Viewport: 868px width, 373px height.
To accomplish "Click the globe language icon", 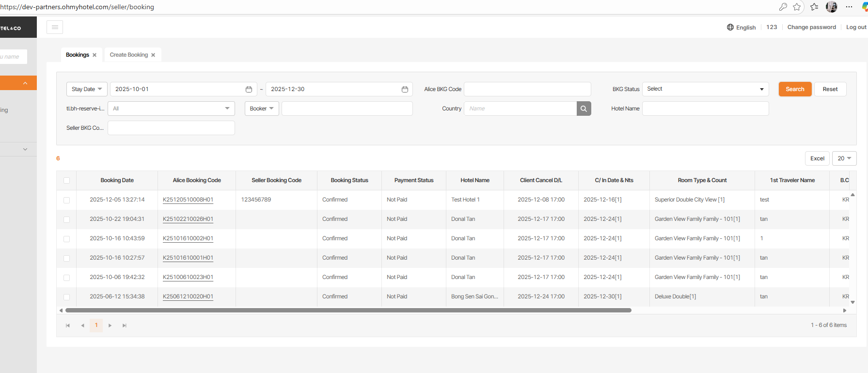I will (x=730, y=27).
